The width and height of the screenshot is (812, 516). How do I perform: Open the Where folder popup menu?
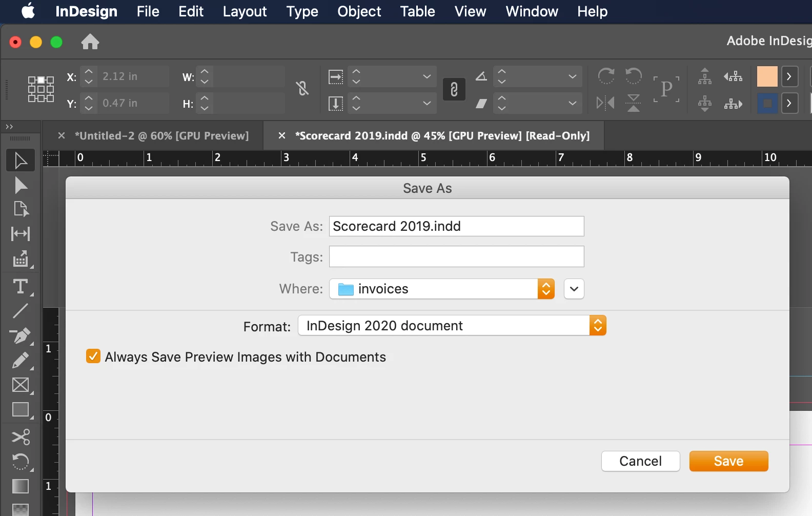coord(442,289)
